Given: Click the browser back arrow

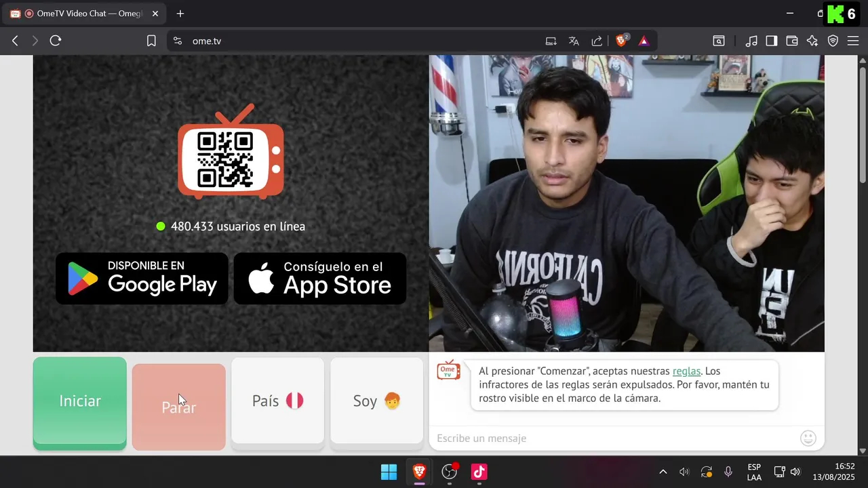Looking at the screenshot, I should pos(15,41).
